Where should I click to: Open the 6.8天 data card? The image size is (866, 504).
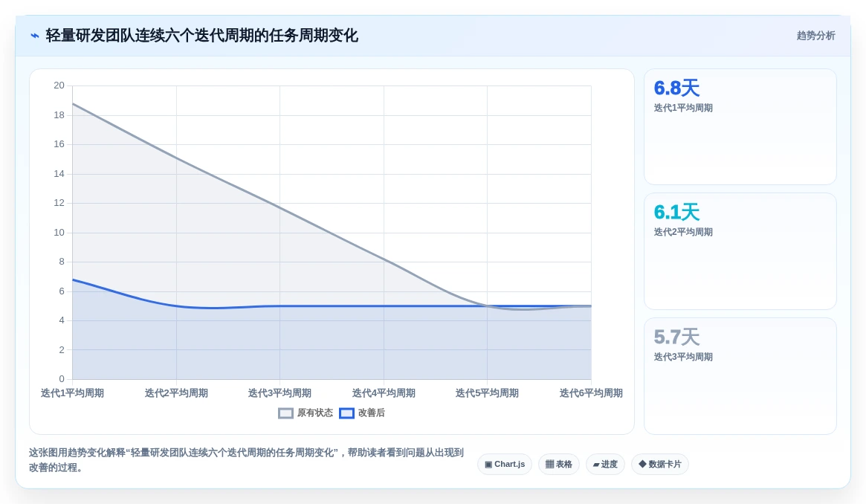click(x=740, y=127)
